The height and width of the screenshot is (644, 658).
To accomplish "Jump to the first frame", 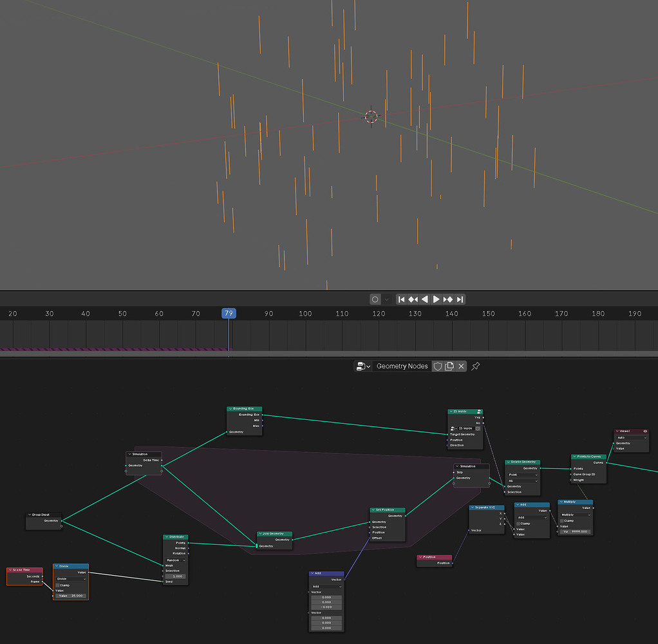I will (402, 299).
